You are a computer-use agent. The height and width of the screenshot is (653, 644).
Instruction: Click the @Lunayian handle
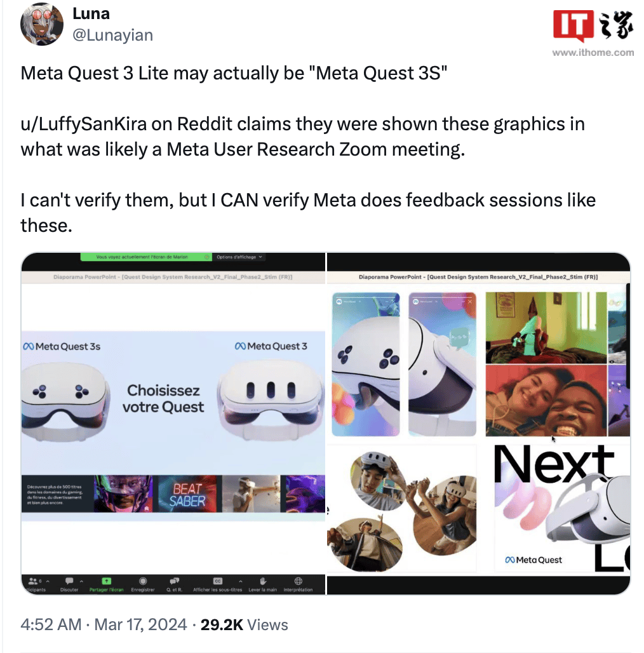113,36
